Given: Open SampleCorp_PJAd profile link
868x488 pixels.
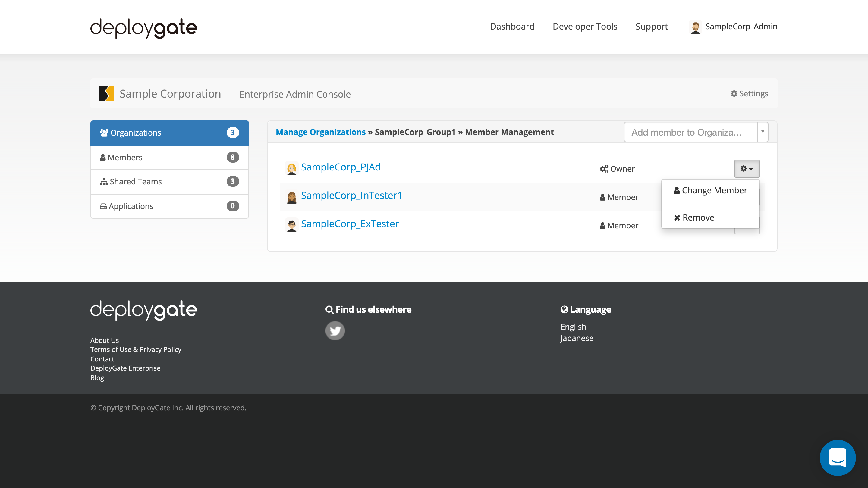Looking at the screenshot, I should [x=341, y=167].
